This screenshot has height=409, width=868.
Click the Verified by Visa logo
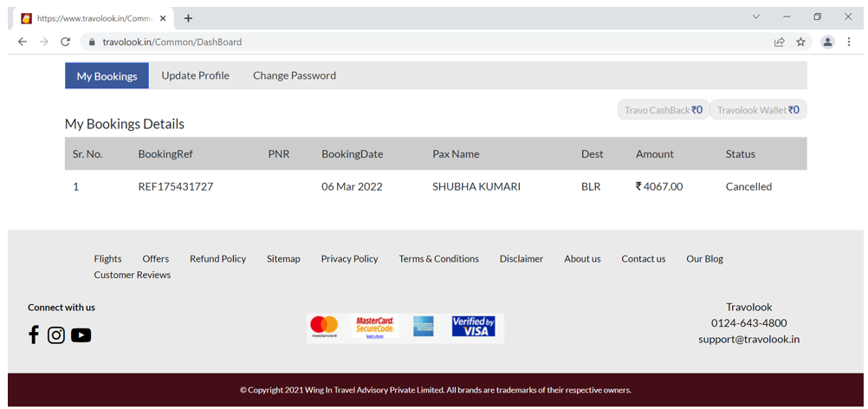point(473,327)
